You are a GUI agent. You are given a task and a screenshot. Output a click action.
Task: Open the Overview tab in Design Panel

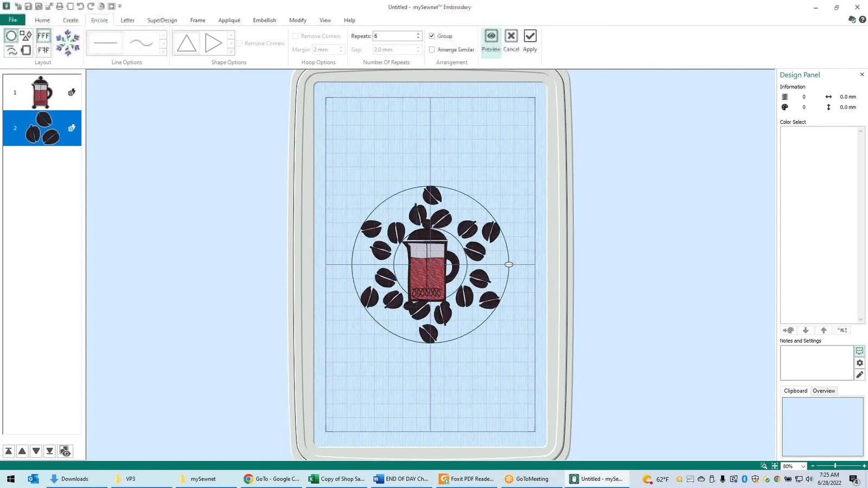[x=824, y=390]
